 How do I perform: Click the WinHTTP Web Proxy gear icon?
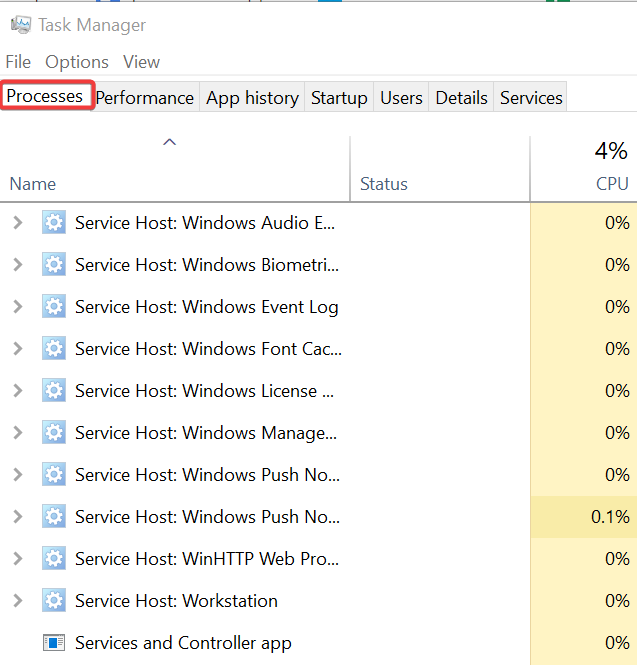tap(54, 559)
